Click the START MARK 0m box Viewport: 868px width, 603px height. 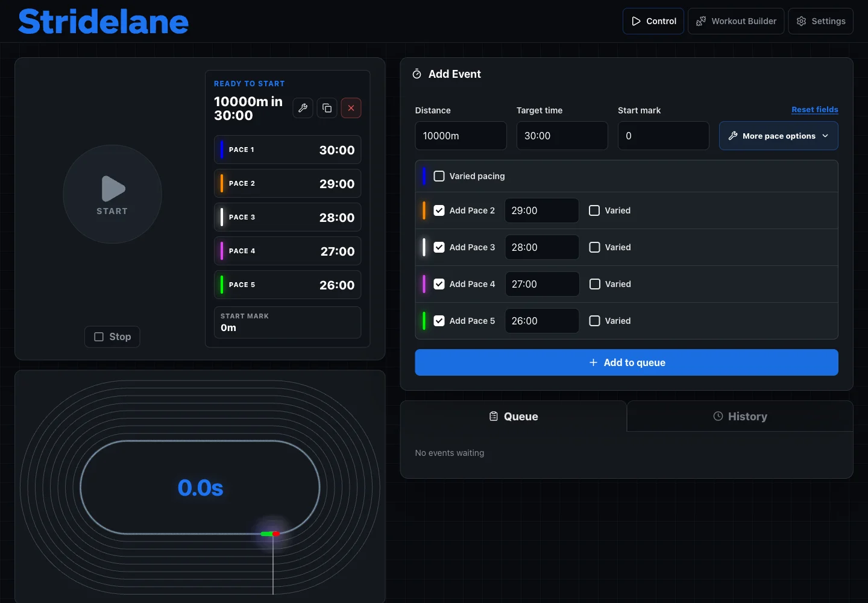point(288,323)
